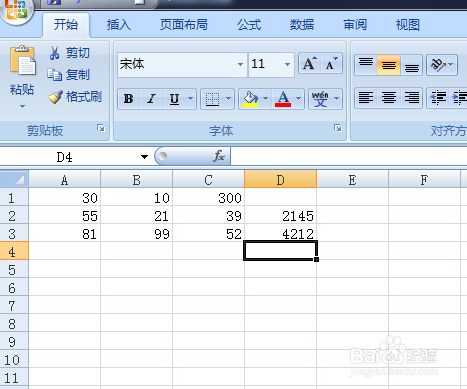Open the 公式 (Formulas) tab
467x389 pixels.
pos(249,25)
